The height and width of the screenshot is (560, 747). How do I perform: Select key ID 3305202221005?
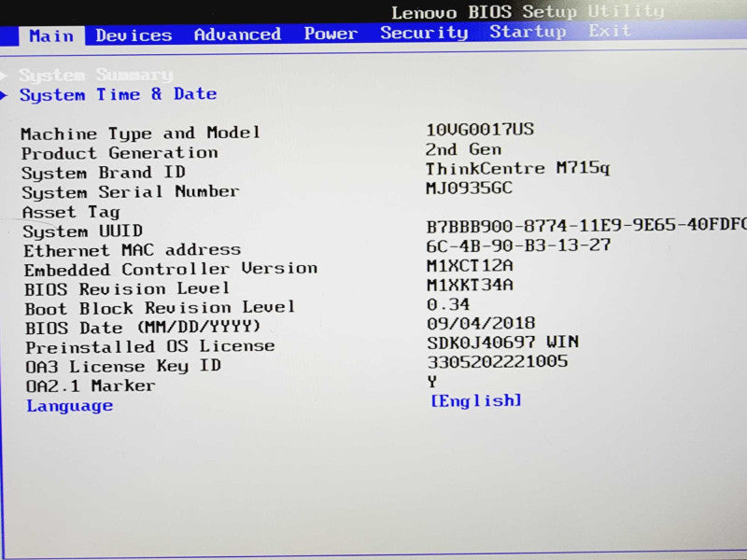(498, 362)
